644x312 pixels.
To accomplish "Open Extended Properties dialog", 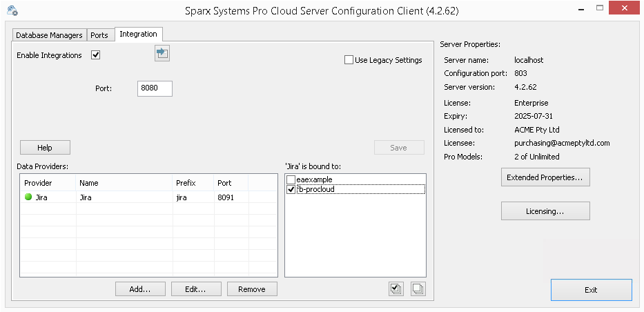I will pyautogui.click(x=545, y=177).
